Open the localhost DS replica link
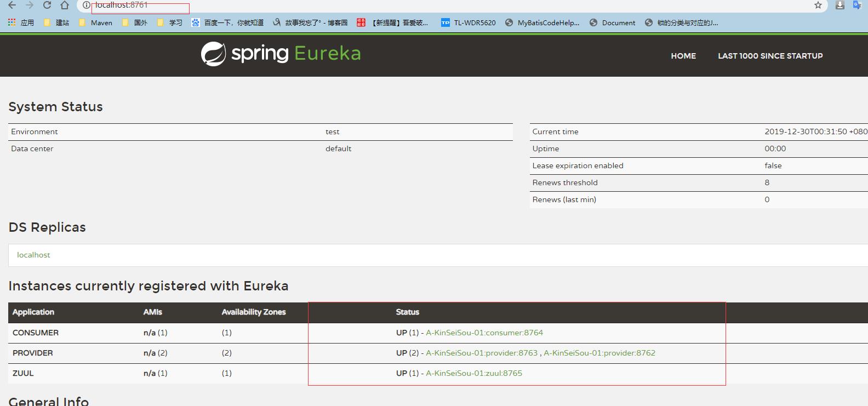Viewport: 868px width, 406px height. [x=33, y=255]
